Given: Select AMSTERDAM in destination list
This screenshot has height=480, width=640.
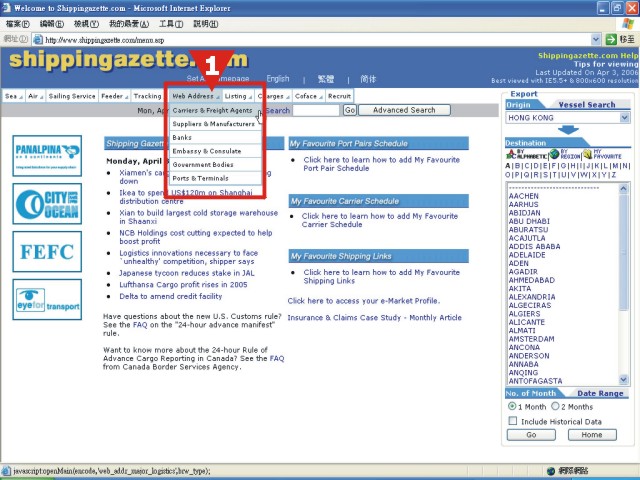Looking at the screenshot, I should coord(531,339).
